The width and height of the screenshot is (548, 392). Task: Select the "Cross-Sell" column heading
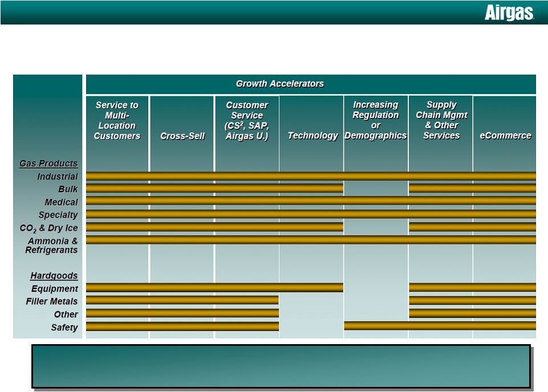coord(182,136)
